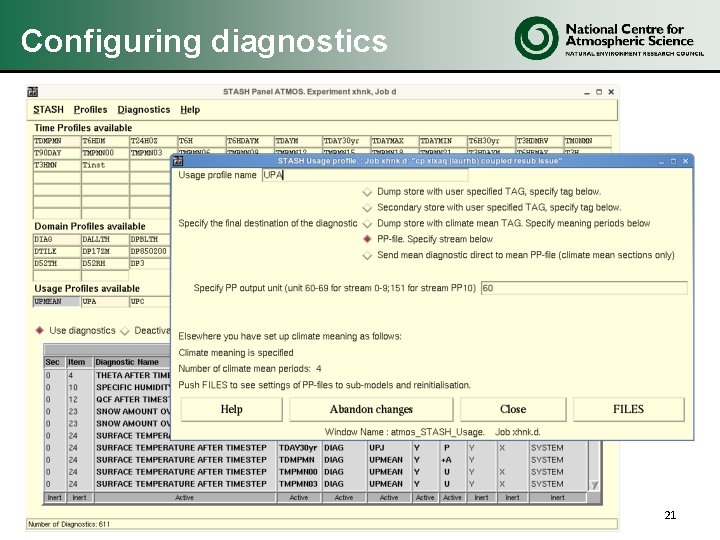This screenshot has height=540, width=720.
Task: Select T6H time profile cell
Action: pyautogui.click(x=201, y=141)
